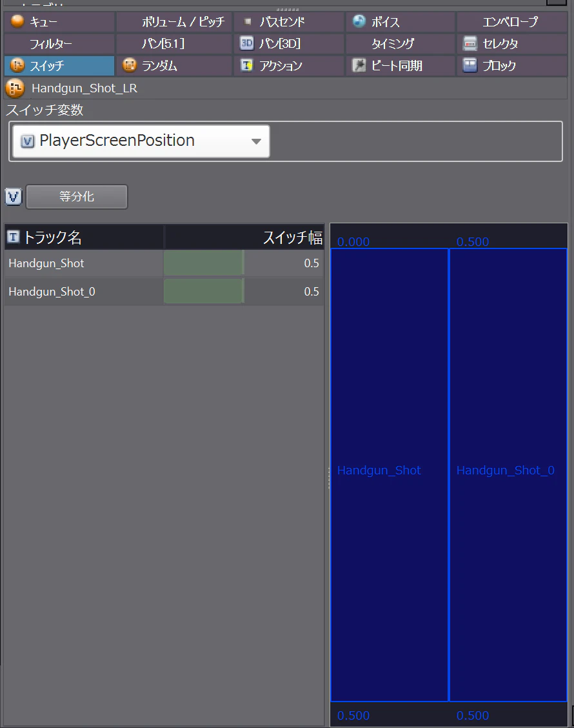The width and height of the screenshot is (574, 728).
Task: Open the バスセンド tab
Action: point(289,22)
